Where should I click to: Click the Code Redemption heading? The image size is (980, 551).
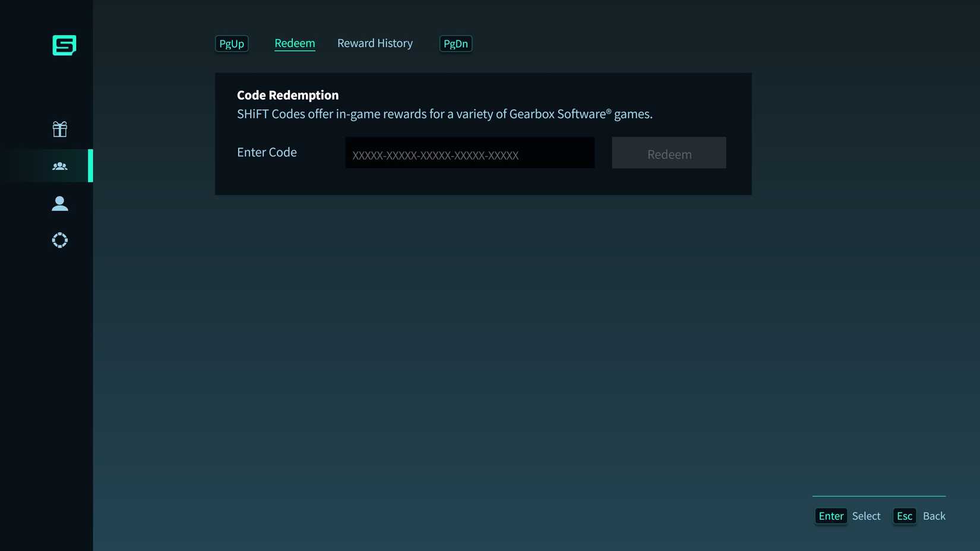click(287, 95)
